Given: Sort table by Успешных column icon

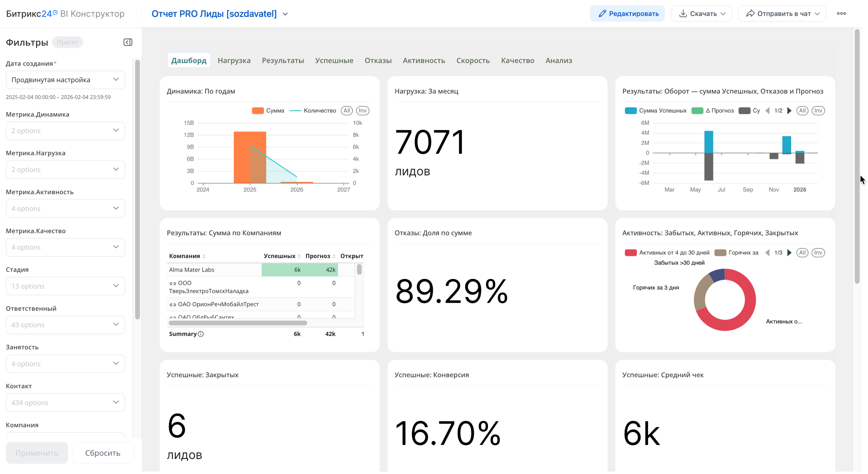Looking at the screenshot, I should coord(299,257).
